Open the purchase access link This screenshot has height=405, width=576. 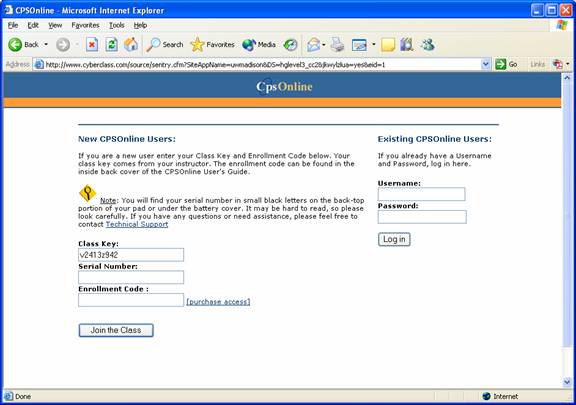pos(218,302)
